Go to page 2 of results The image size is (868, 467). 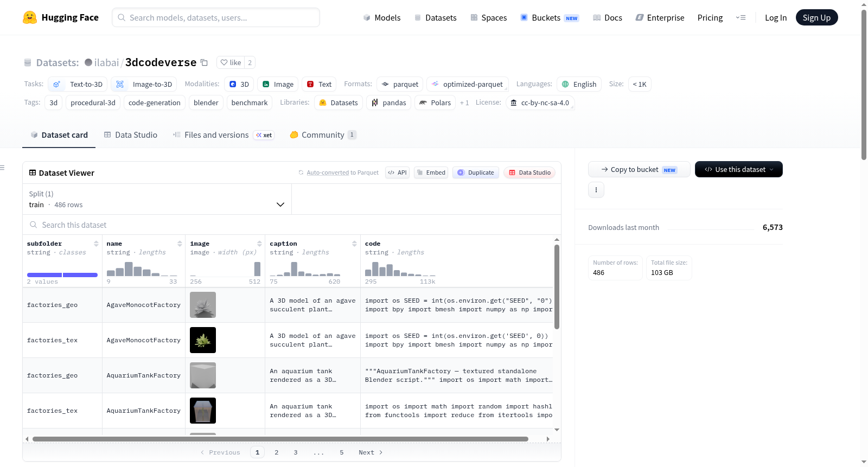tap(276, 452)
